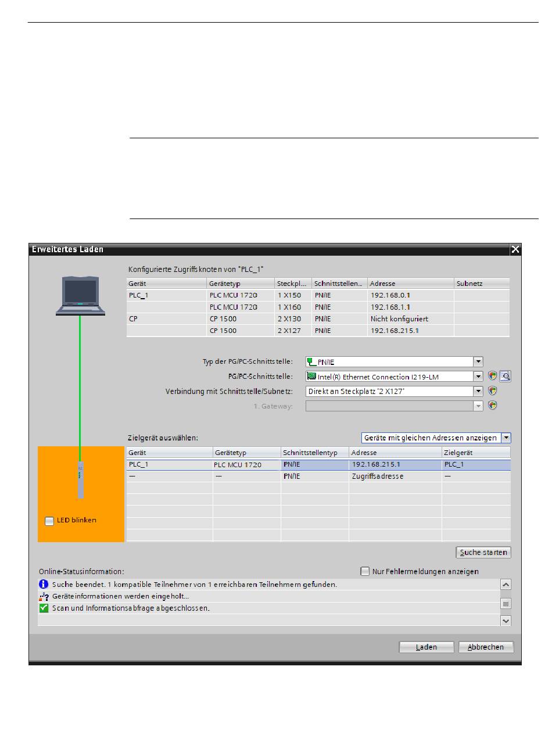Click the Suche beendet status message
Image resolution: width=552 pixels, height=756 pixels.
[195, 585]
